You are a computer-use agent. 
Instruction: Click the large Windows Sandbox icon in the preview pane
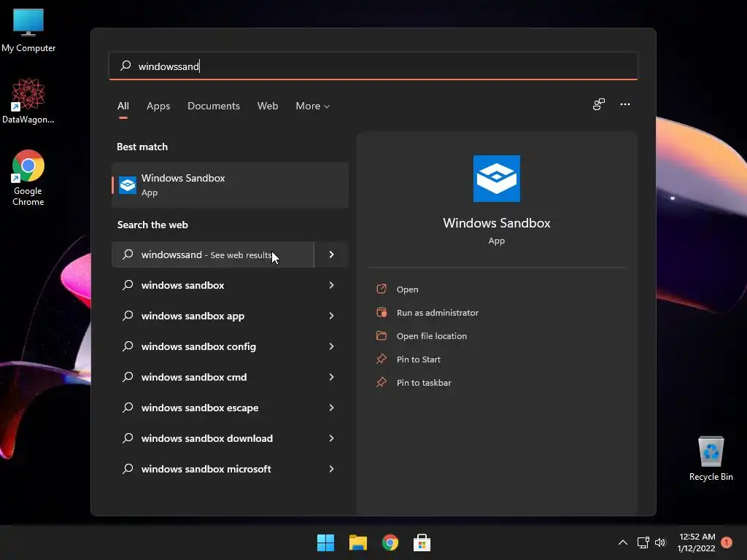496,179
